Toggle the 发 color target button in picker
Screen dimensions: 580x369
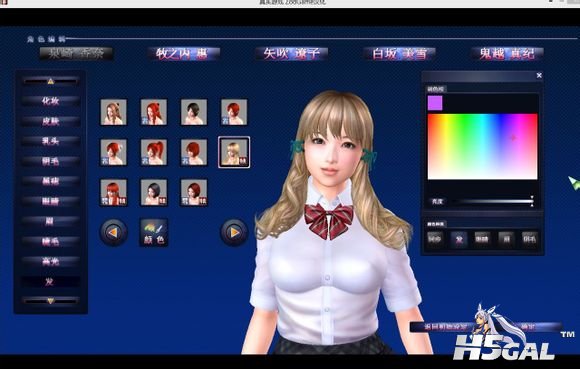459,239
